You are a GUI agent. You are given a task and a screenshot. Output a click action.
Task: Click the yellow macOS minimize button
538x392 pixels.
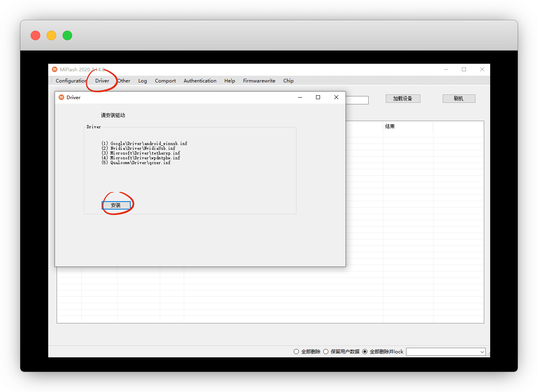(x=51, y=35)
